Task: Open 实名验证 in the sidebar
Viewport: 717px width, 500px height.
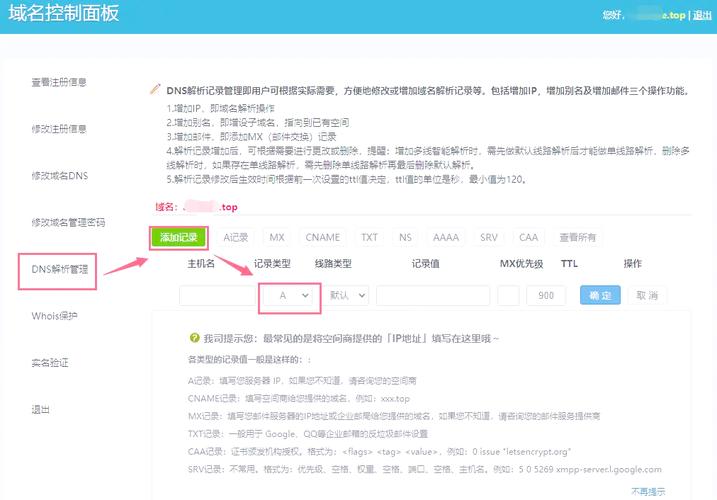Action: 50,363
